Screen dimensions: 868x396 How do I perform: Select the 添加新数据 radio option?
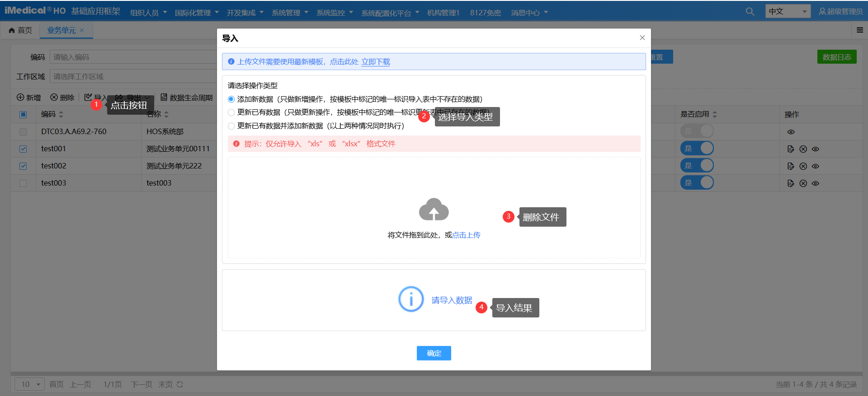coord(231,99)
